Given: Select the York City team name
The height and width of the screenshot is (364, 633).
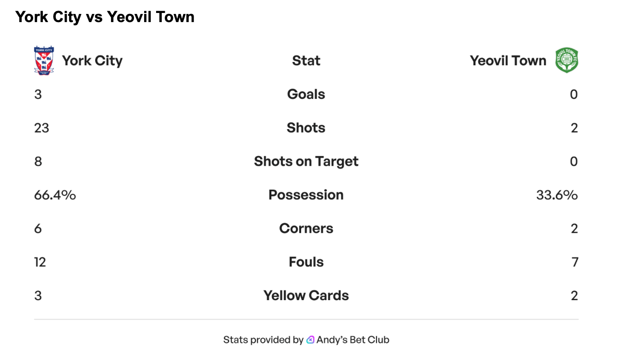Looking at the screenshot, I should (x=92, y=61).
